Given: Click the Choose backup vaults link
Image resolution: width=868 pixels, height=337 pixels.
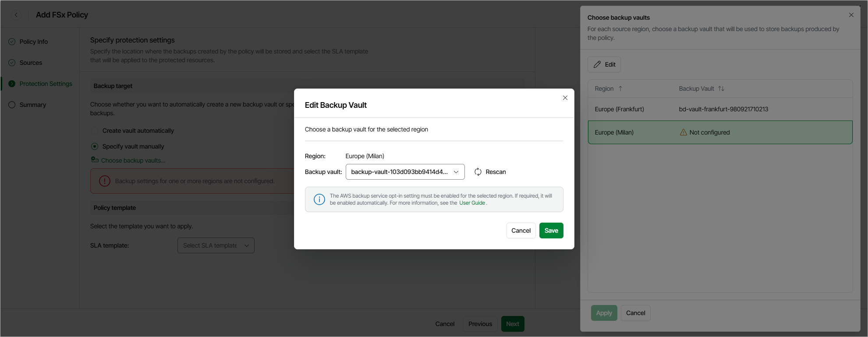Looking at the screenshot, I should [x=133, y=160].
